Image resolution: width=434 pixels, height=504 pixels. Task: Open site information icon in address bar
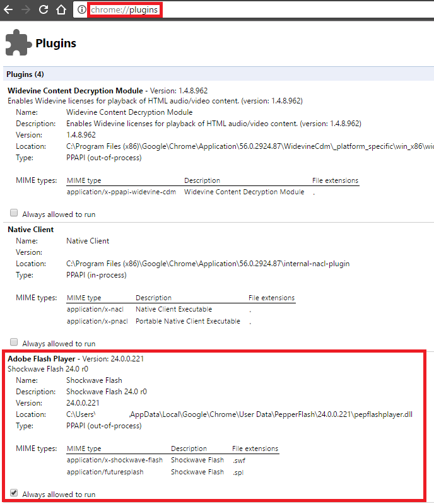tap(82, 9)
